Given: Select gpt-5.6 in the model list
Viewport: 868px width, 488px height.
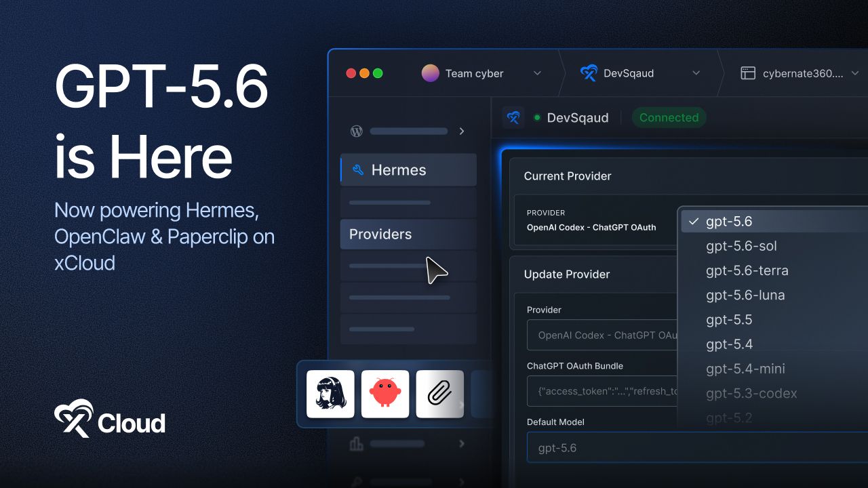Looking at the screenshot, I should pyautogui.click(x=774, y=221).
